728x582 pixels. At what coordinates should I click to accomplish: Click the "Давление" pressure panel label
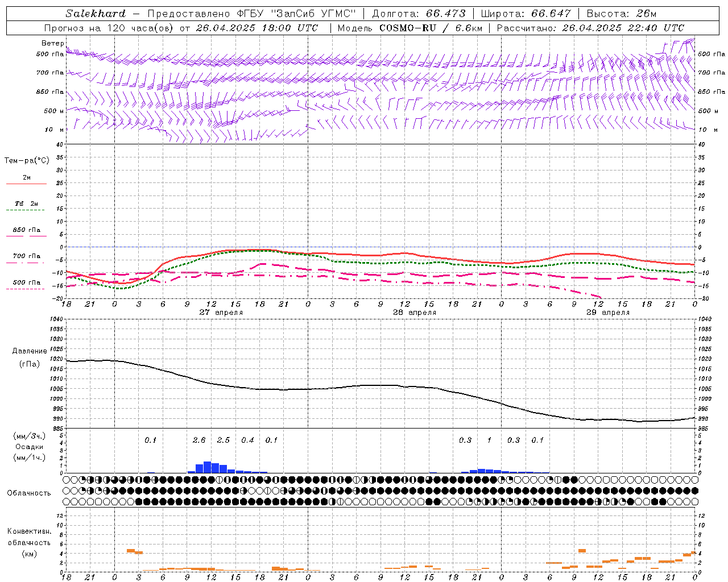pyautogui.click(x=30, y=351)
